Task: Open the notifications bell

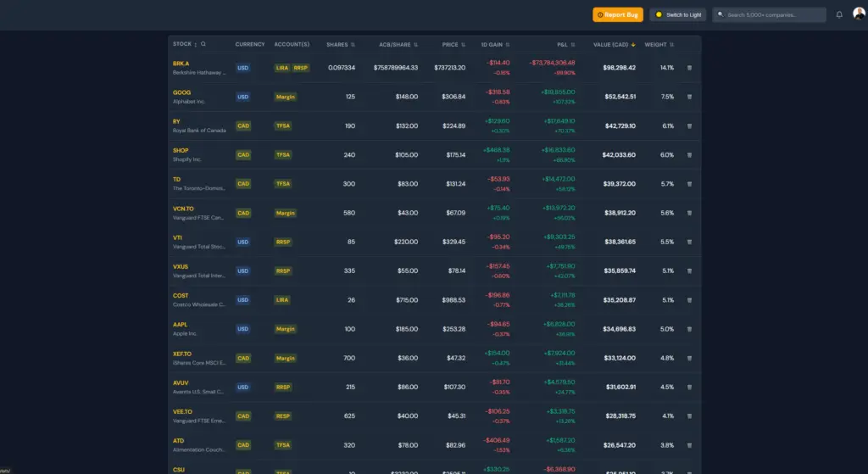Action: coord(839,14)
